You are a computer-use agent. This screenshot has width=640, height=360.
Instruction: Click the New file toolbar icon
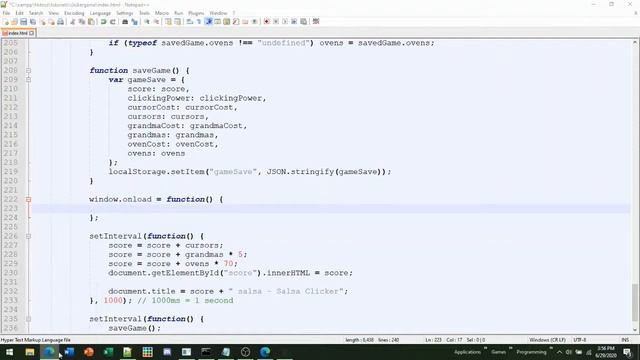tap(6, 22)
